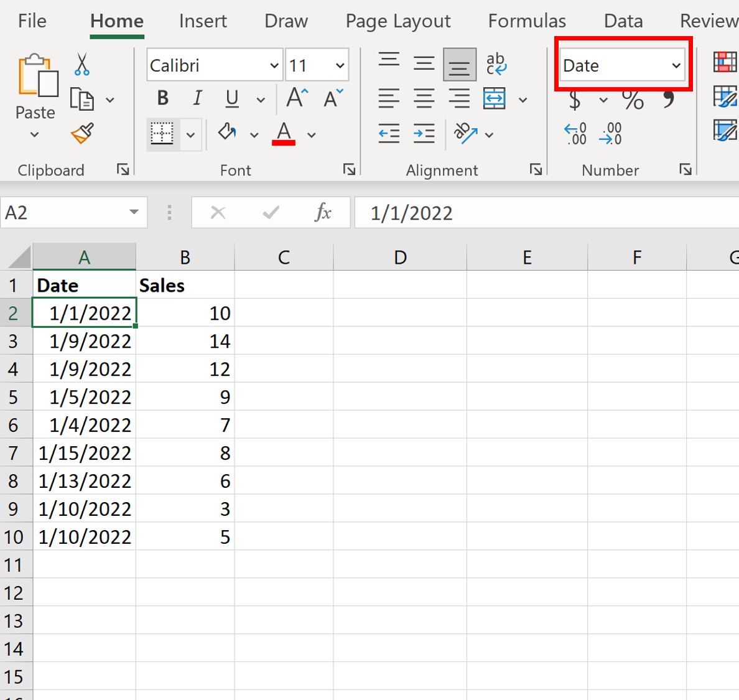Open Conditional Formatting icon

click(x=725, y=63)
